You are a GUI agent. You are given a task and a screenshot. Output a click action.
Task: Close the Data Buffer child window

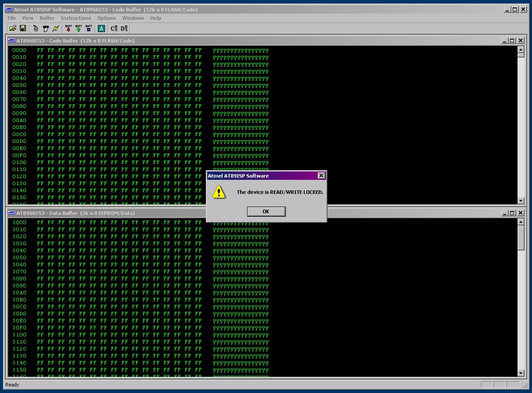point(521,213)
